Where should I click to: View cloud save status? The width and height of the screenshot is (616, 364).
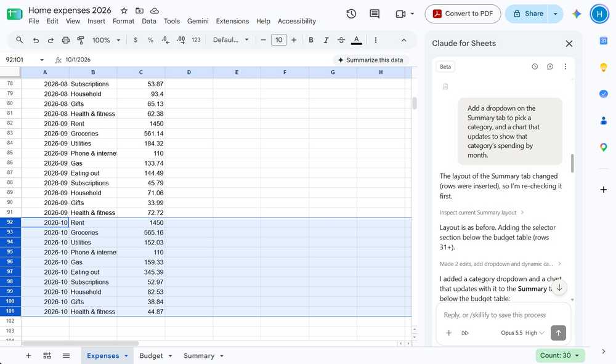[x=155, y=10]
